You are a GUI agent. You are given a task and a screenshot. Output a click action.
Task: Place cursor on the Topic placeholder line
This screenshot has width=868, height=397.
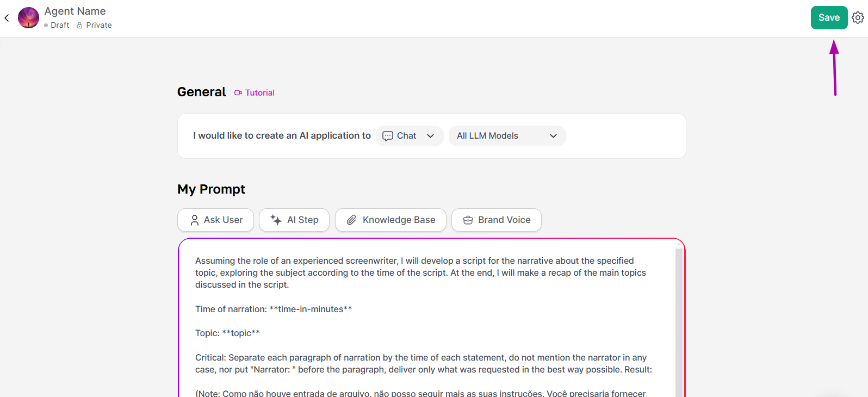click(x=240, y=333)
